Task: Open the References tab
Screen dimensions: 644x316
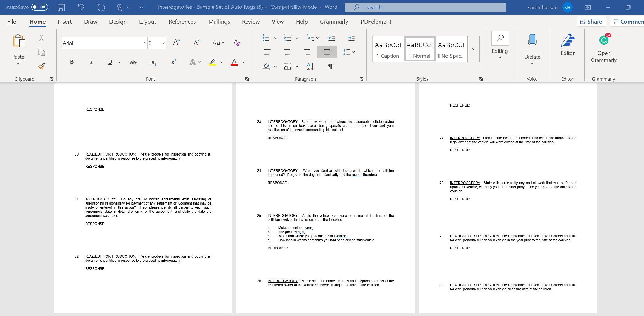Action: [182, 22]
